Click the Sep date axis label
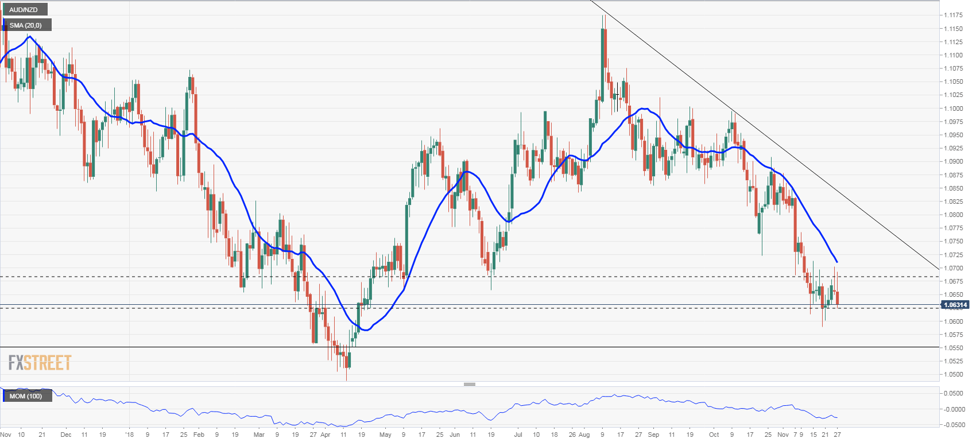Screen dimensions: 980x442 [653, 435]
